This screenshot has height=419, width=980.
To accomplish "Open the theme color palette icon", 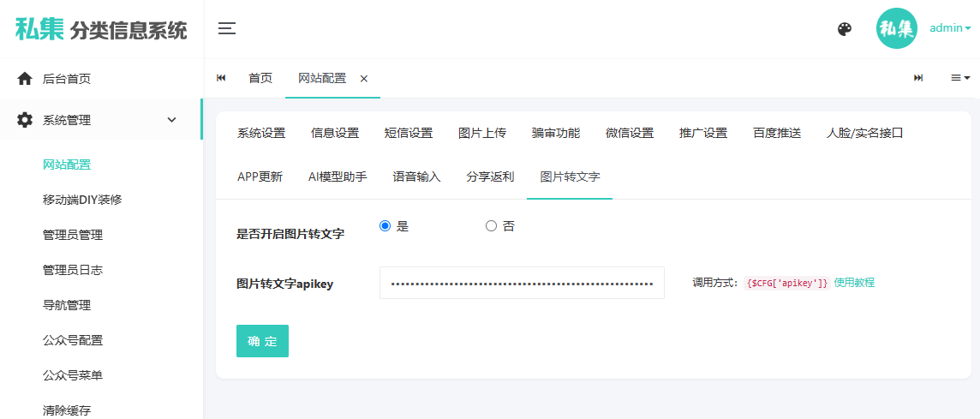I will [x=845, y=29].
